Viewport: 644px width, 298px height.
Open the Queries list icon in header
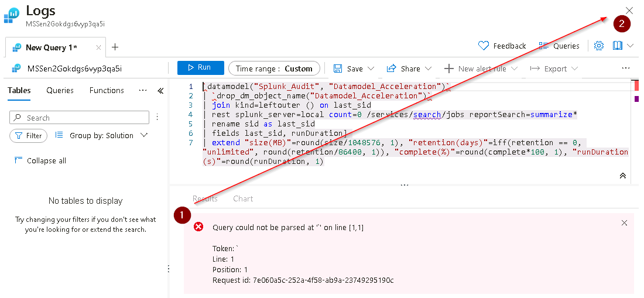pyautogui.click(x=544, y=46)
